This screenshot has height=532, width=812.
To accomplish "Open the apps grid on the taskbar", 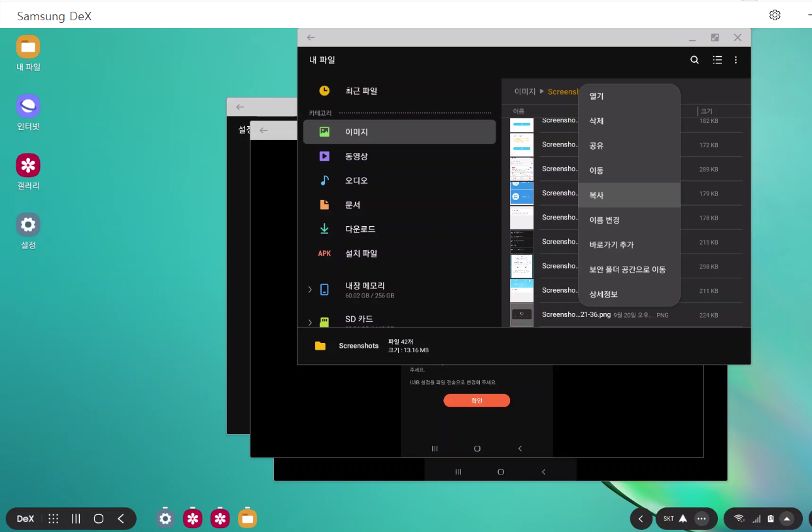I will click(54, 519).
